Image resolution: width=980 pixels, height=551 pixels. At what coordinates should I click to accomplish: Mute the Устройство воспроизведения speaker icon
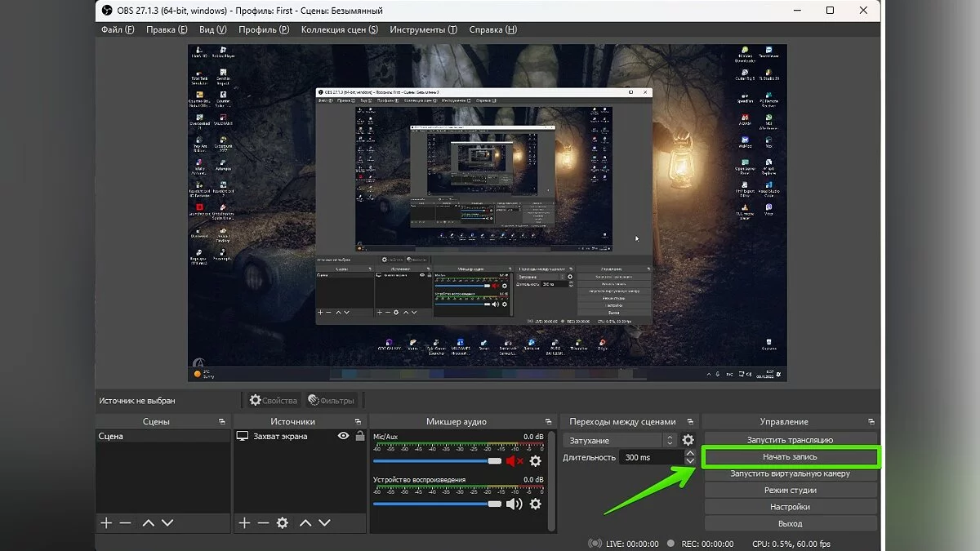[514, 504]
